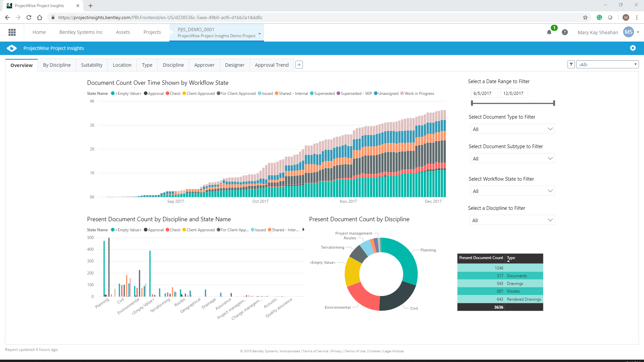Screen dimensions: 644x362
Task: Toggle Shared - Internal in top legend
Action: 291,94
